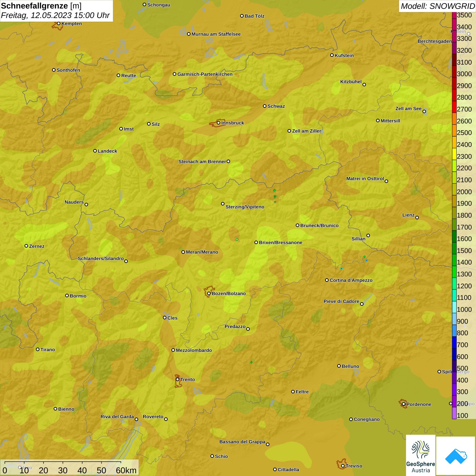This screenshot has width=476, height=476.
Task: Click the Belluno label
Action: point(350,366)
